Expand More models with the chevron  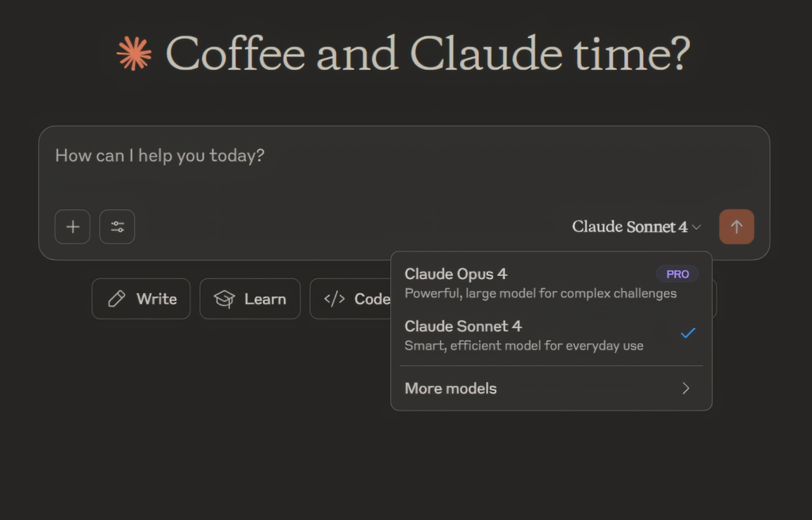click(687, 388)
